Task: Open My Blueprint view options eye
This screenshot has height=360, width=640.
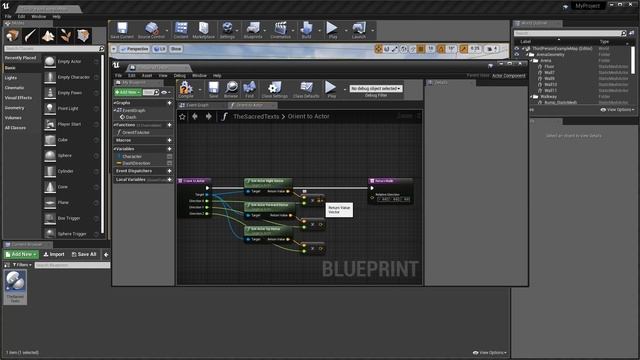Action: click(165, 93)
